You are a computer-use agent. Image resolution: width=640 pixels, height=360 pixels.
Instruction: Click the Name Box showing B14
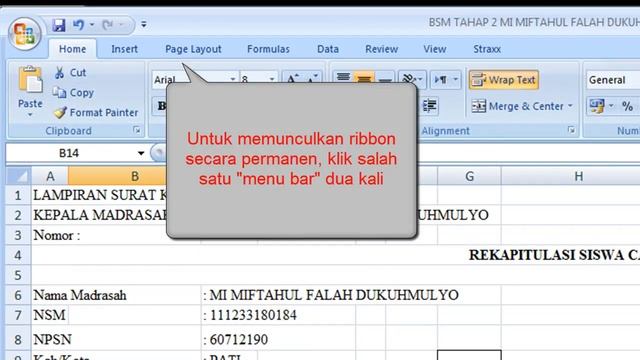[69, 153]
